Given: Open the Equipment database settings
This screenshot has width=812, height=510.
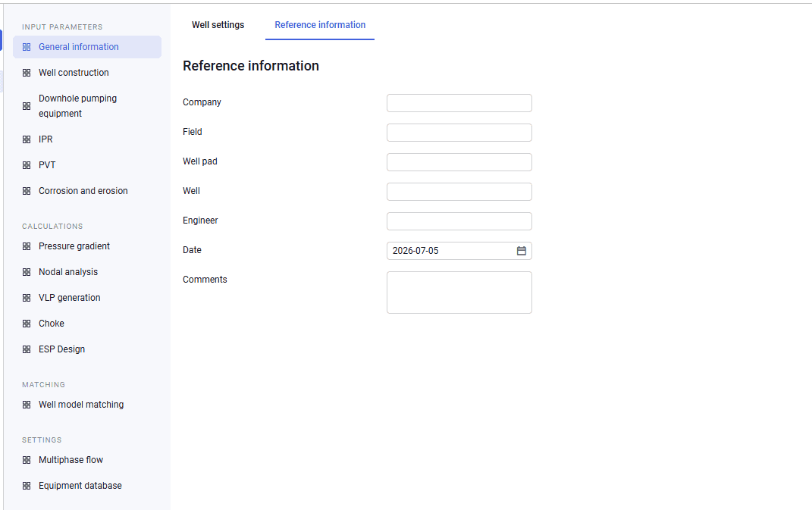Looking at the screenshot, I should [x=87, y=487].
